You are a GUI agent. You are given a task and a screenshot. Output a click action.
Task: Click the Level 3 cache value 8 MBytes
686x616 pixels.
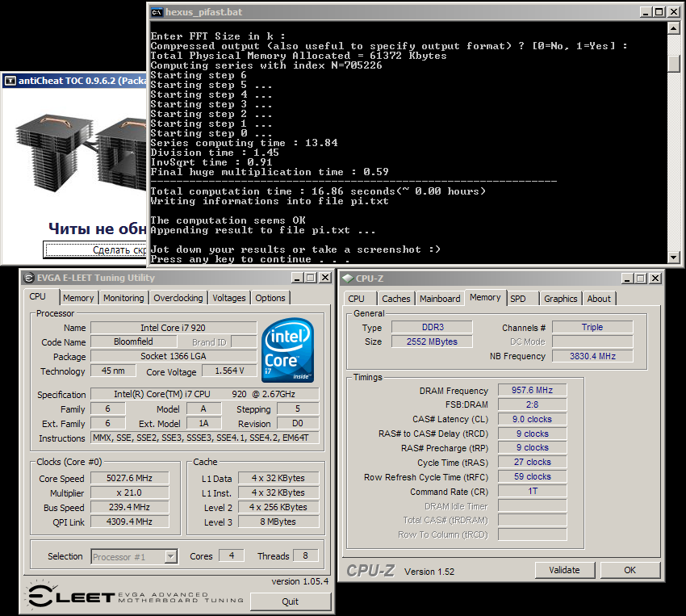278,522
